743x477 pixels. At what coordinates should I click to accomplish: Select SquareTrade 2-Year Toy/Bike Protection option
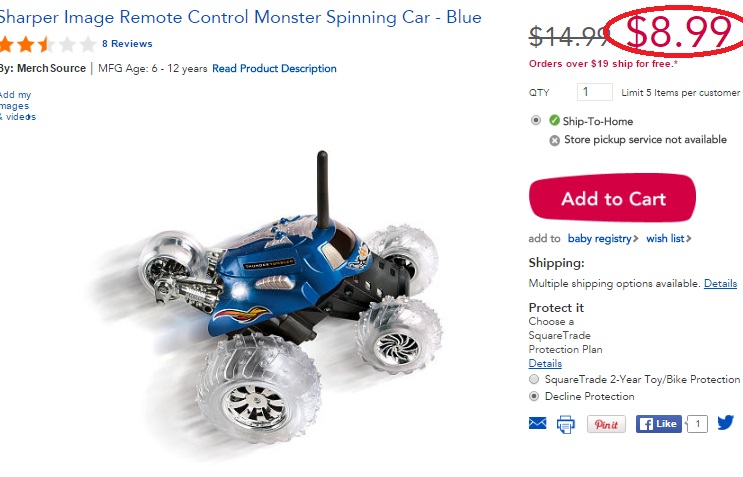click(x=534, y=379)
